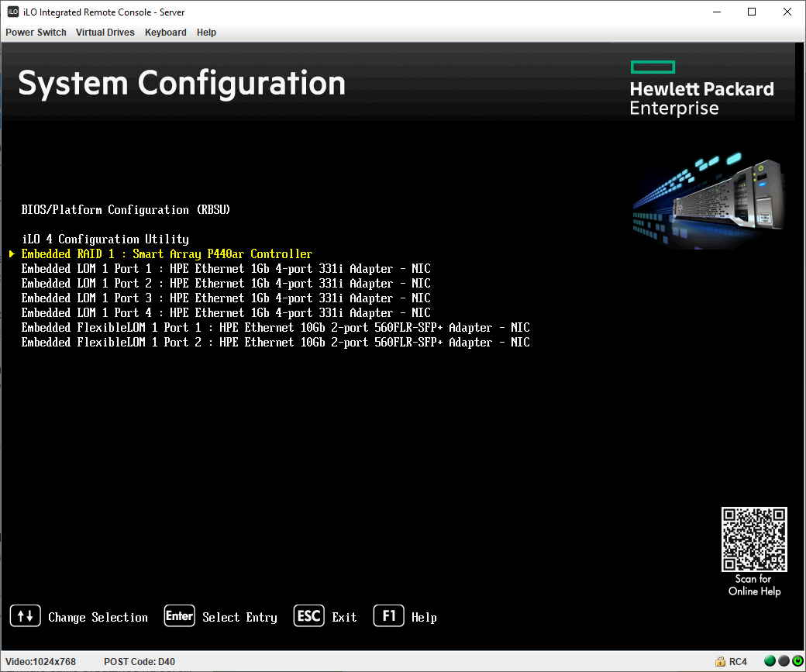Open the Power Switch menu

click(36, 33)
